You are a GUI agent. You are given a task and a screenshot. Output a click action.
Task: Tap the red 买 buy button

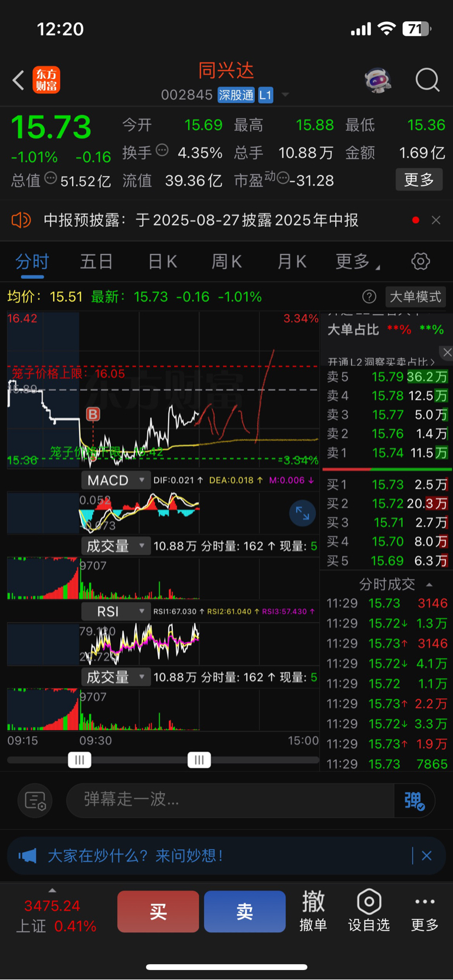158,912
